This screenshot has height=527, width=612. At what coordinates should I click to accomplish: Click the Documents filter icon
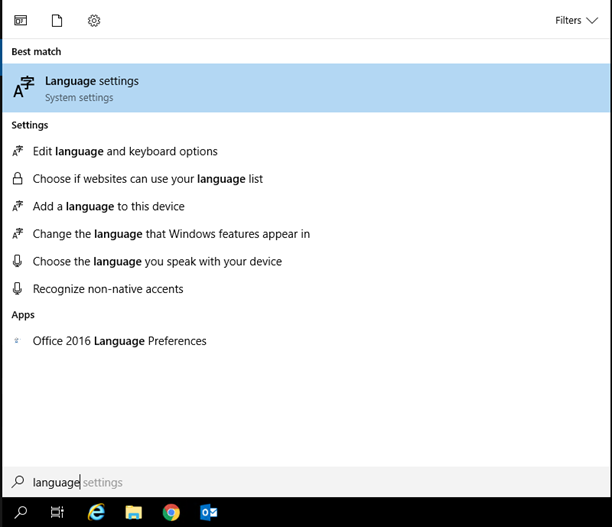click(57, 20)
